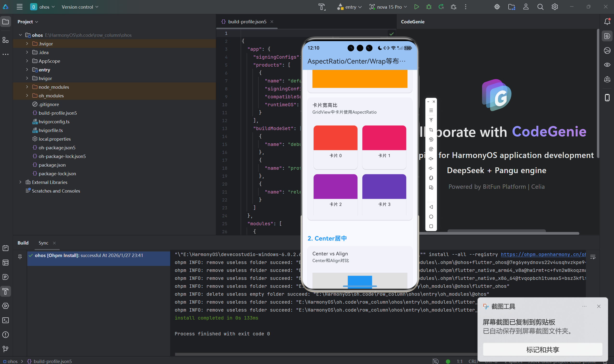Switch to the Sync tab
Viewport: 614px width, 364px height.
tap(44, 243)
